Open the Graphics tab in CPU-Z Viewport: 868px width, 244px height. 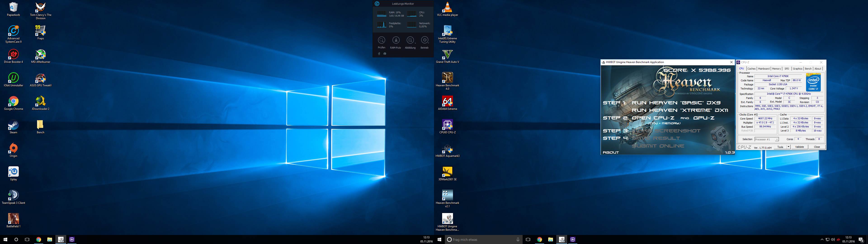(797, 68)
